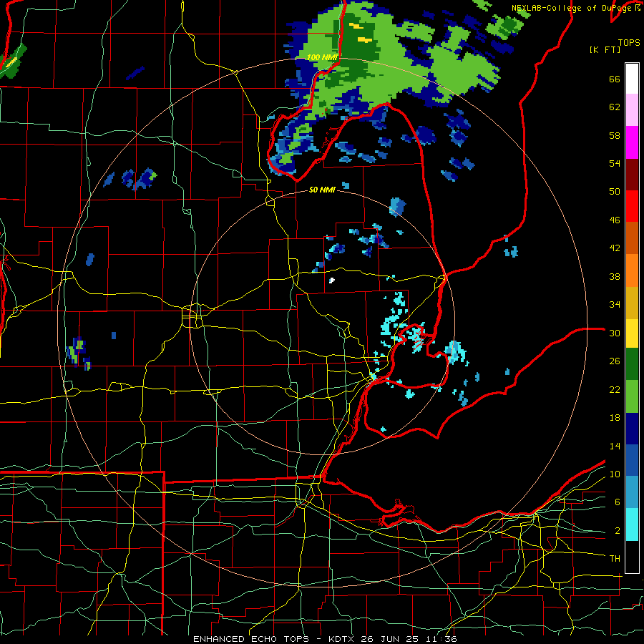644x644 pixels.
Task: Pick the dark green legend swatch
Action: click(x=632, y=364)
